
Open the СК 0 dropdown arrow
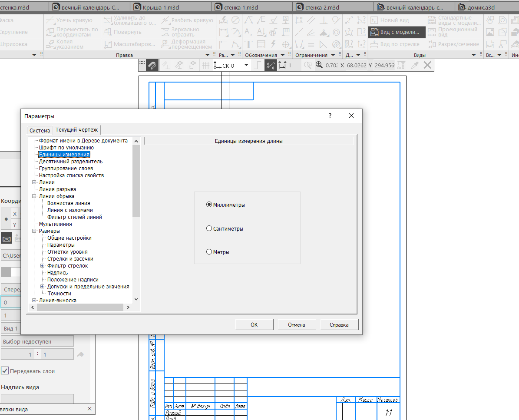point(246,65)
